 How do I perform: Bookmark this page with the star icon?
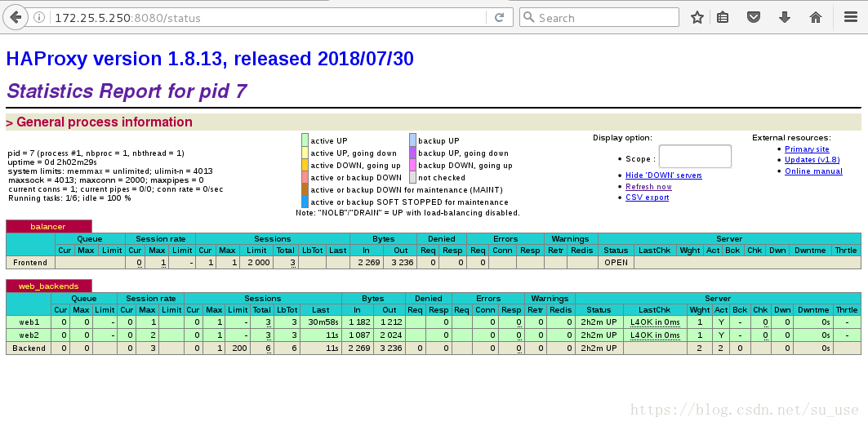tap(697, 18)
